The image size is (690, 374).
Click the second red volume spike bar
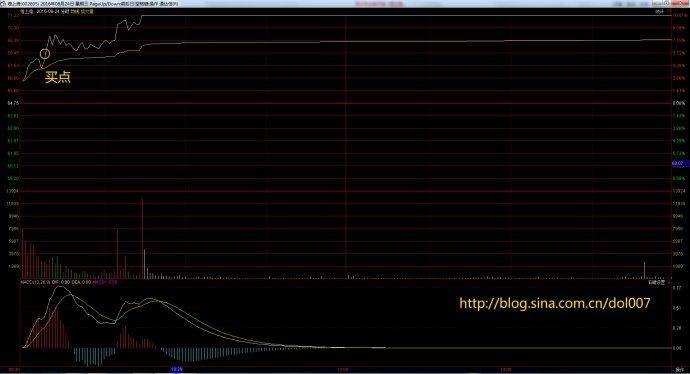(117, 253)
